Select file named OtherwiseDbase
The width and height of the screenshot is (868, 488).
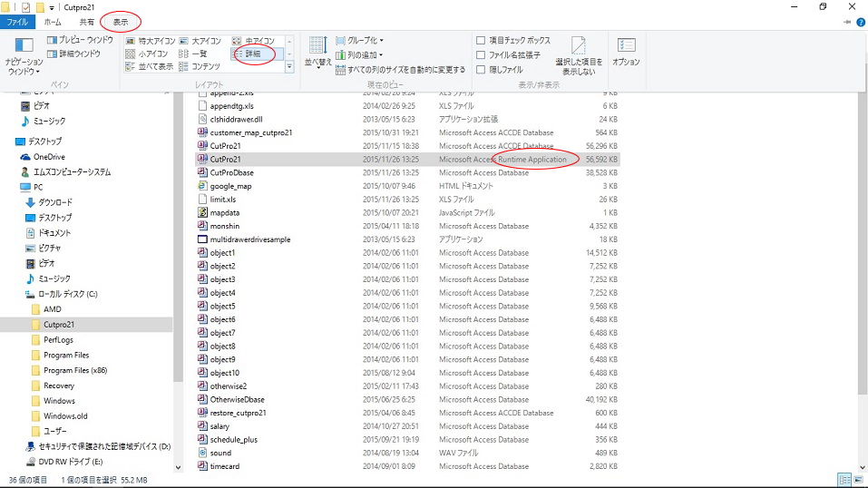coord(237,399)
